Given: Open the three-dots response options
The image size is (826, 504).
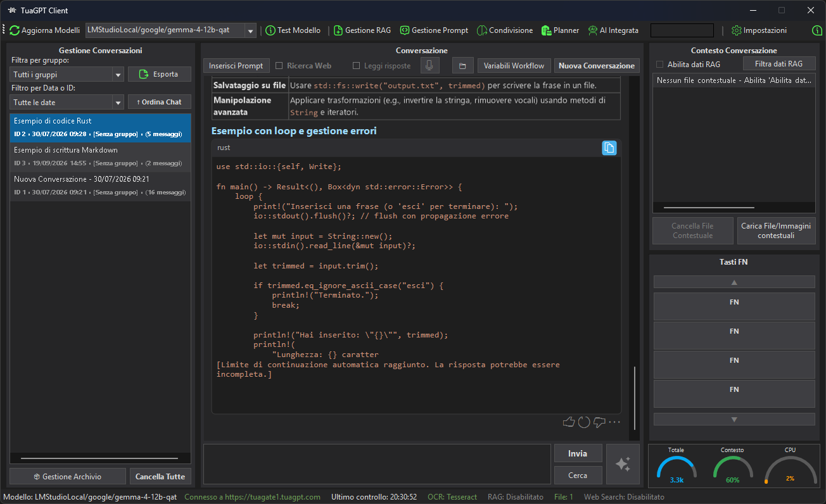Looking at the screenshot, I should (614, 422).
